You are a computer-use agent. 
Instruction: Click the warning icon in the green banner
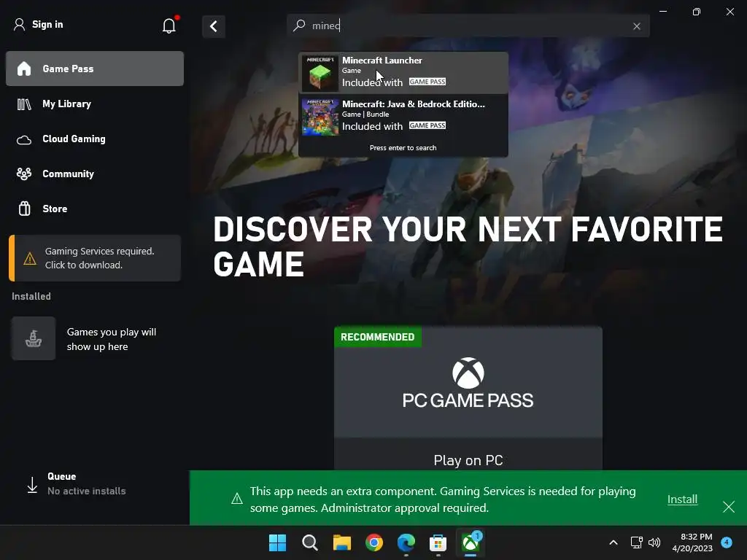click(237, 499)
